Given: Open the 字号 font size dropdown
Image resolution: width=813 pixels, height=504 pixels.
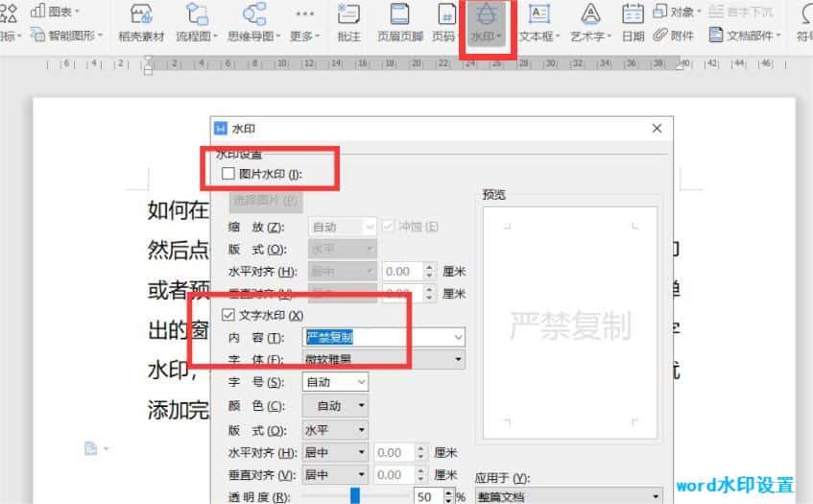Looking at the screenshot, I should point(335,382).
